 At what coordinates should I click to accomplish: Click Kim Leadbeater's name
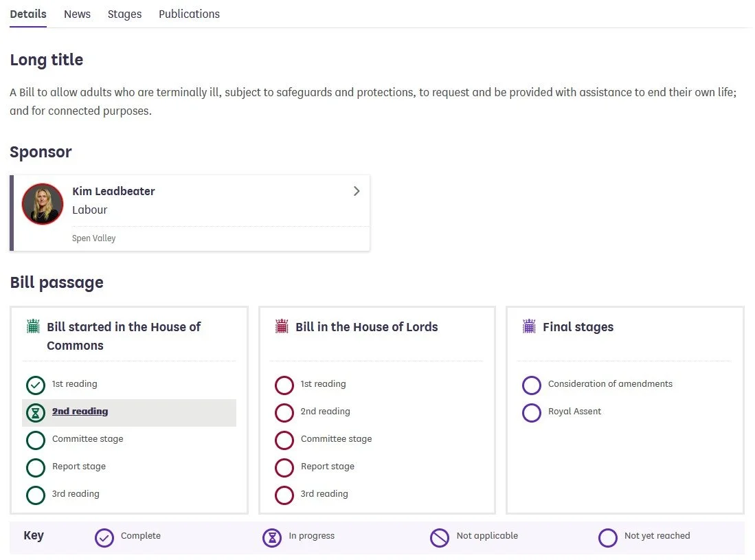click(x=113, y=191)
